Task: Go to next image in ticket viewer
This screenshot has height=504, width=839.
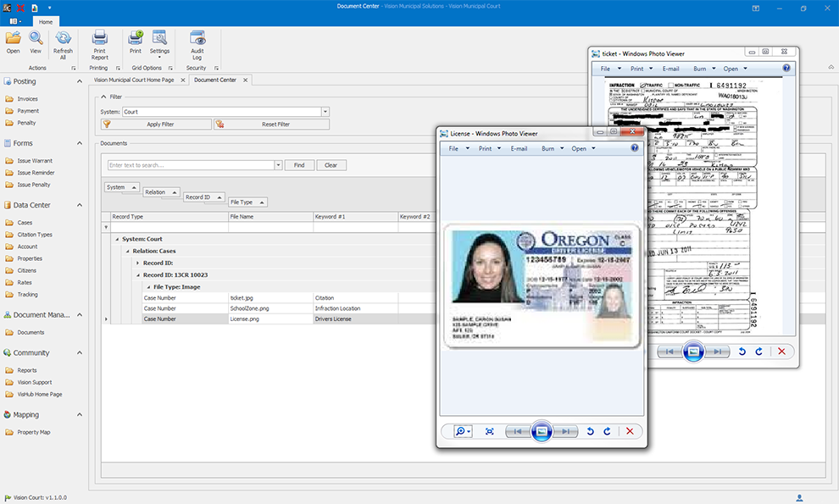Action: pyautogui.click(x=718, y=352)
